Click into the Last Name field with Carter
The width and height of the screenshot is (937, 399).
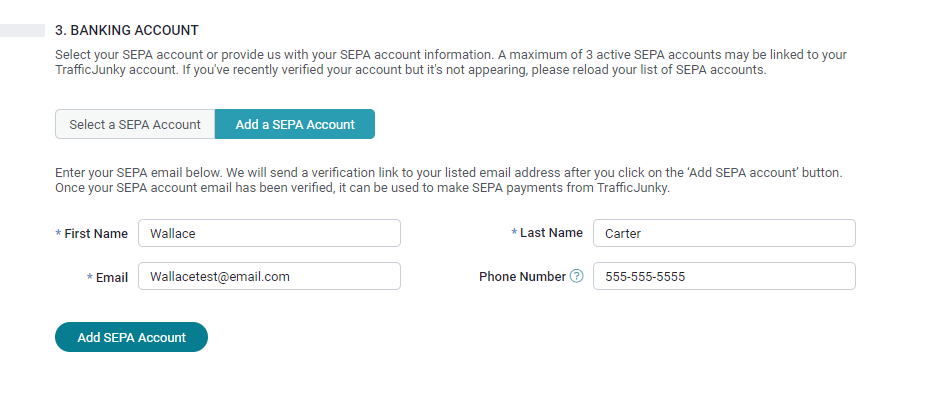coord(724,233)
